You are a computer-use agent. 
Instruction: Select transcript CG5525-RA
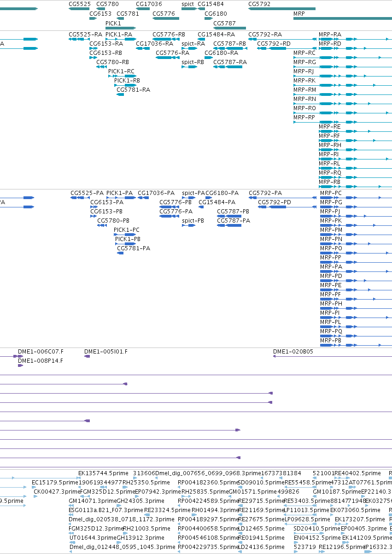click(x=85, y=35)
